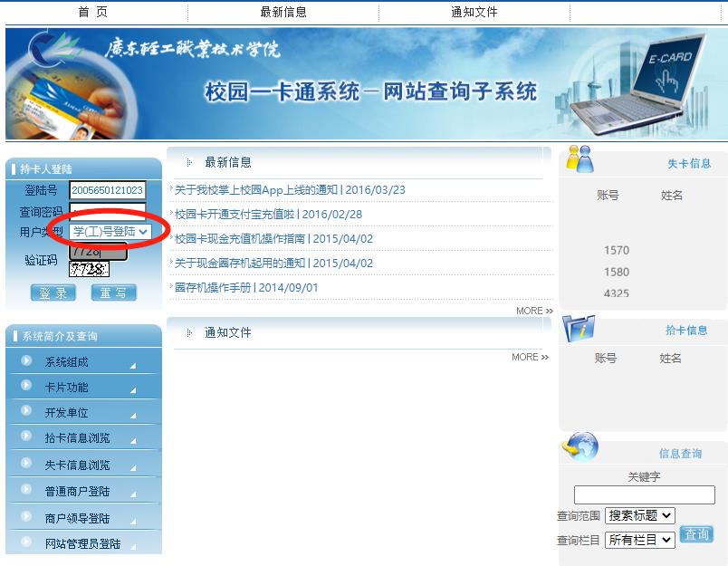Expand the 查询范围 dropdown showing 搜索标题
This screenshot has width=728, height=566.
(x=639, y=515)
